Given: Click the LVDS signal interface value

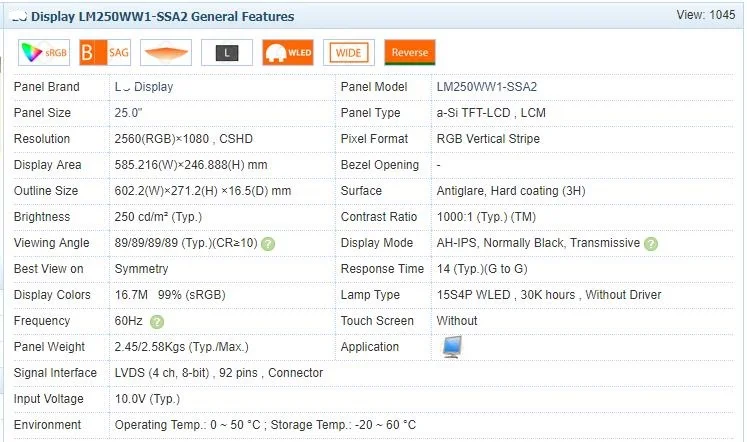Looking at the screenshot, I should (x=218, y=373).
